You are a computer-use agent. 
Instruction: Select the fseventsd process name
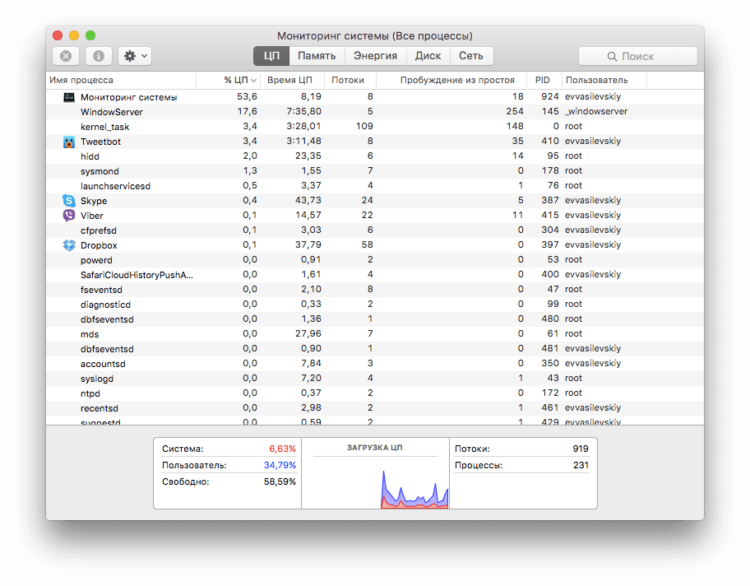coord(101,290)
